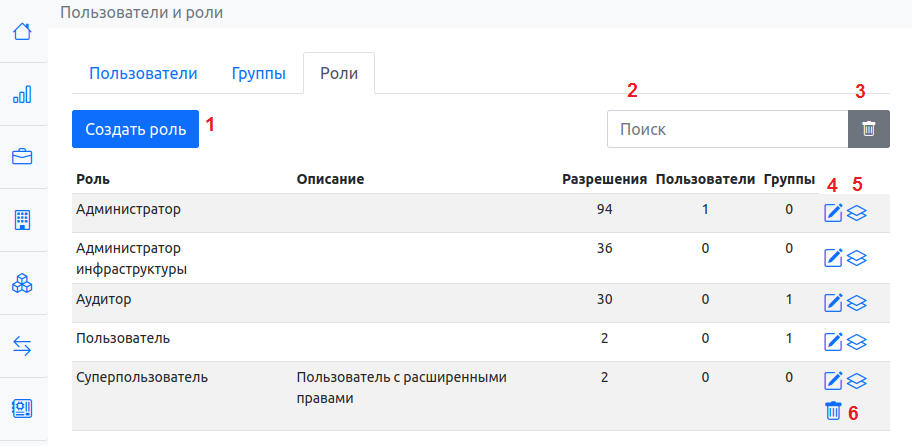Switch to the Пользователи tab
Screen dimensions: 912x446
pyautogui.click(x=143, y=73)
